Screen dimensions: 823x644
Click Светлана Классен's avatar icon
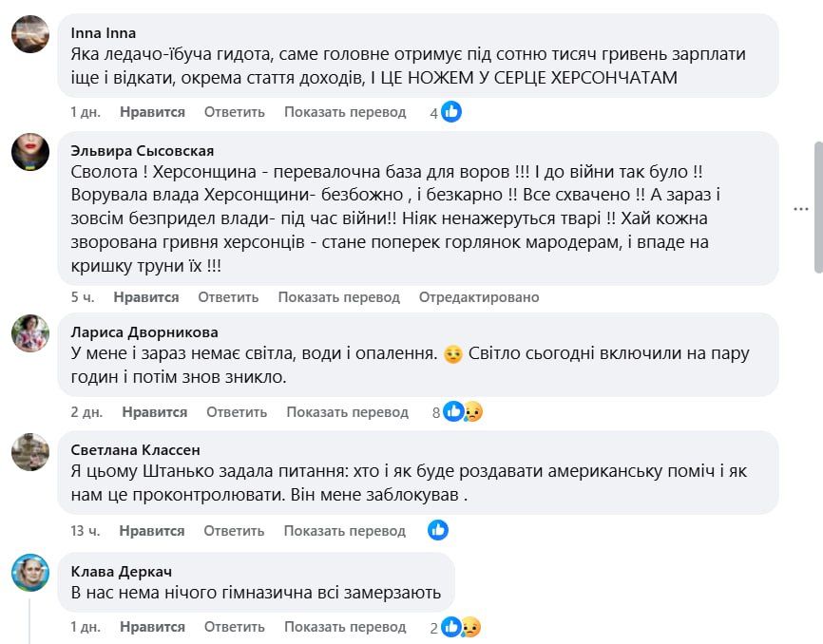click(31, 452)
